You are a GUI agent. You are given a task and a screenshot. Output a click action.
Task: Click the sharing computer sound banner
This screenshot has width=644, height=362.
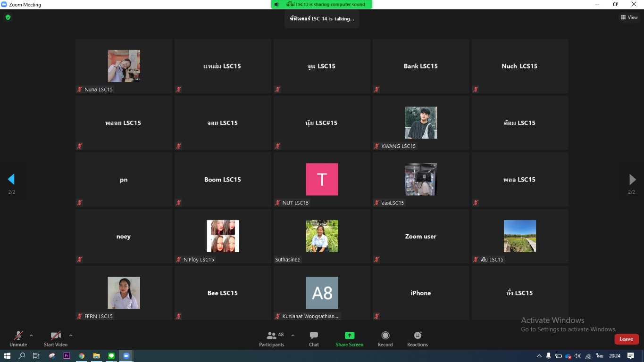pos(322,4)
